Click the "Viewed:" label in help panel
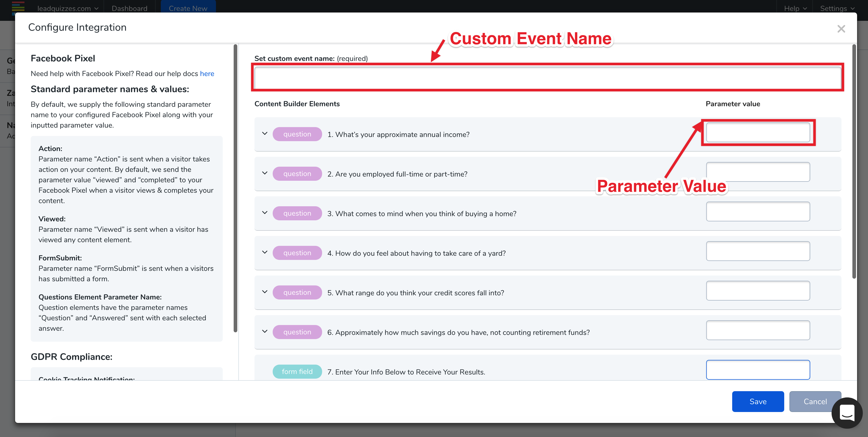Viewport: 868px width, 437px height. [52, 219]
